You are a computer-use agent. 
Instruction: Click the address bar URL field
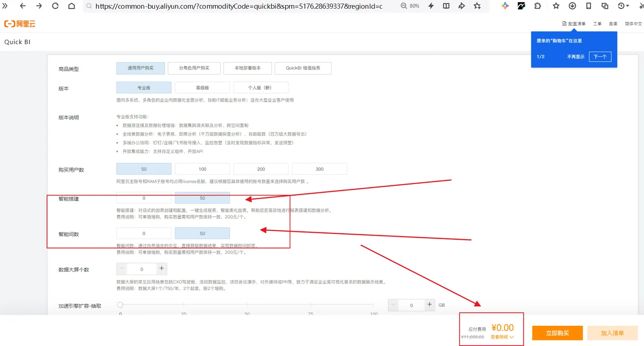(239, 6)
